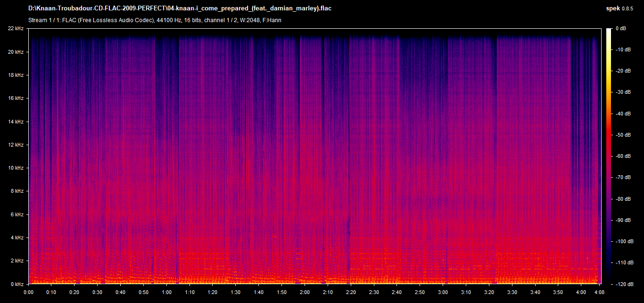The width and height of the screenshot is (644, 303).
Task: Select the 3:00 time axis label
Action: point(443,292)
